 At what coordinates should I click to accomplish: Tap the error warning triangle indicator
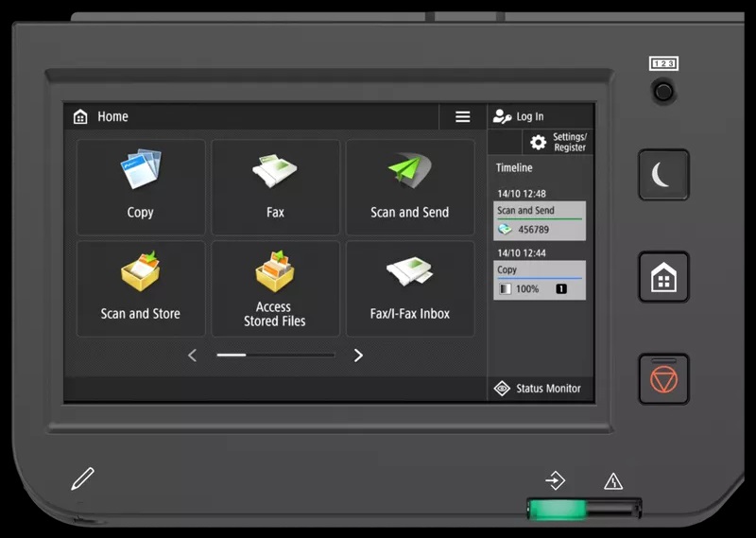pyautogui.click(x=613, y=481)
